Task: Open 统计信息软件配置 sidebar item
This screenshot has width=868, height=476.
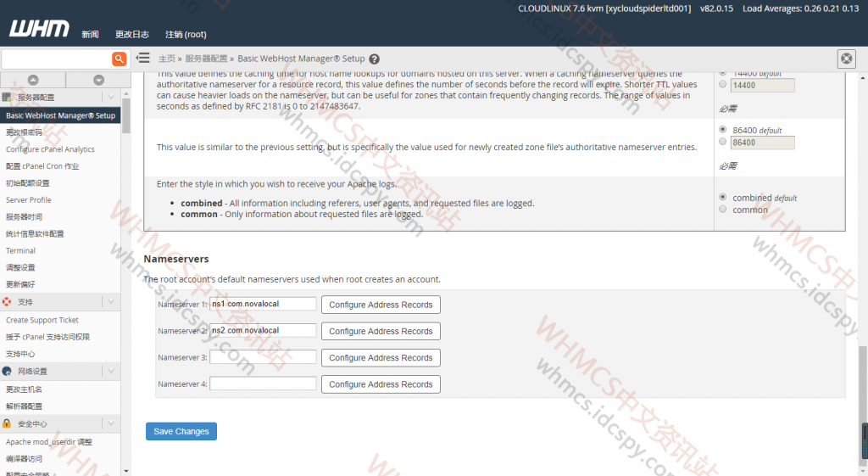Action: point(35,234)
